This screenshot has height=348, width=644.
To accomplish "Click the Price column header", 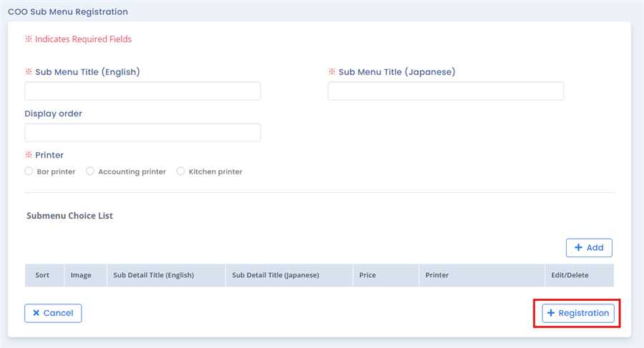I will pyautogui.click(x=368, y=275).
